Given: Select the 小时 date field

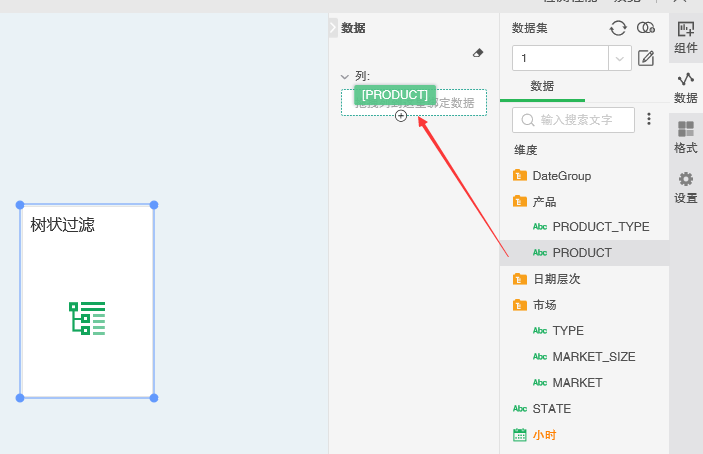Looking at the screenshot, I should pos(544,435).
